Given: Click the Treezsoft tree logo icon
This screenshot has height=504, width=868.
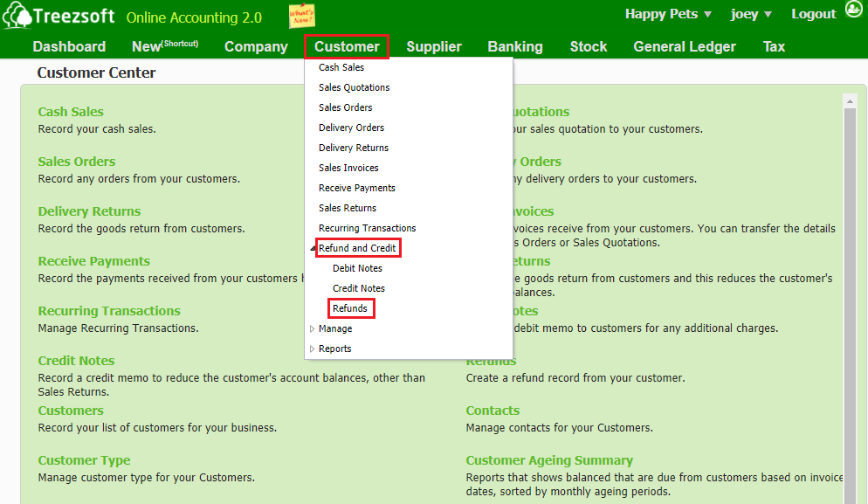Looking at the screenshot, I should point(16,16).
